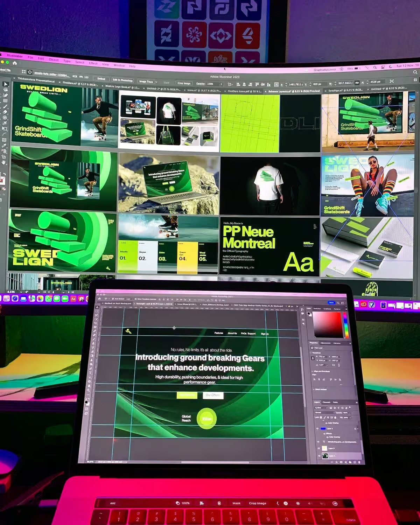Collapse the Transform section in Properties
420x525 pixels.
[x=311, y=353]
